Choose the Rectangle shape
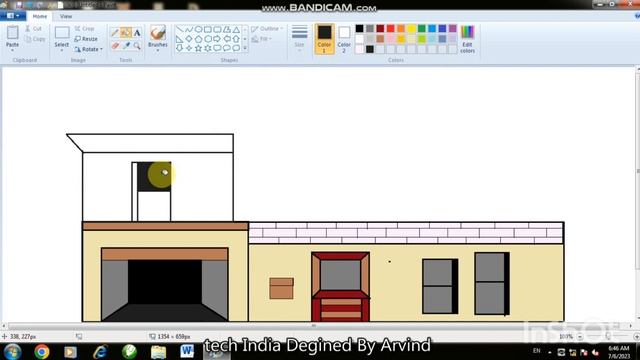 208,29
